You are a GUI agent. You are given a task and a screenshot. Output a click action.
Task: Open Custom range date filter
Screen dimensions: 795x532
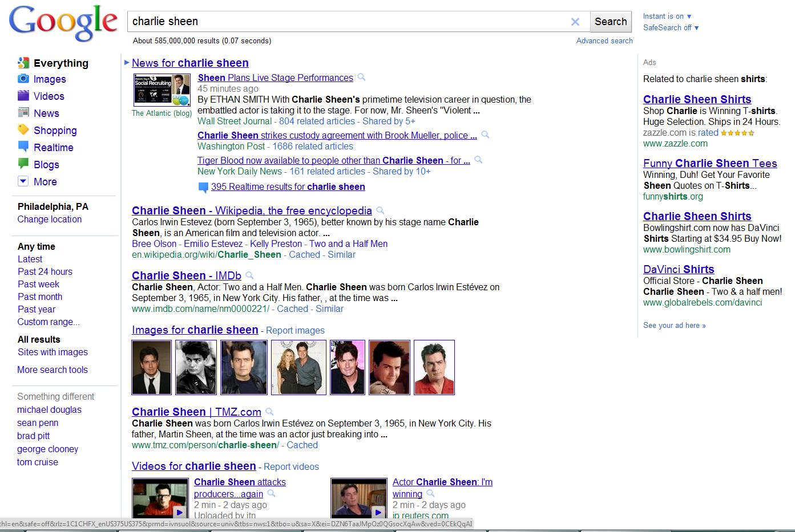[49, 322]
